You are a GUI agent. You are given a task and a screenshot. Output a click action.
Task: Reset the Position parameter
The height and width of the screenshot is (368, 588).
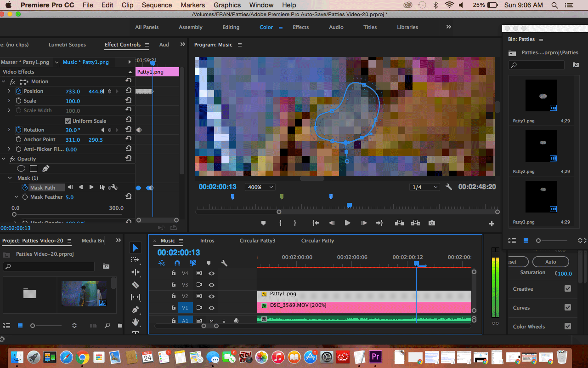pos(129,91)
